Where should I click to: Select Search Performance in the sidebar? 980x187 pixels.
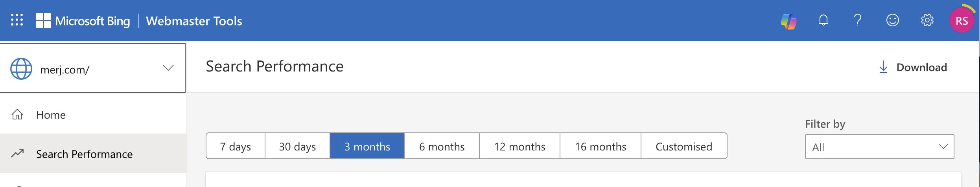coord(84,154)
